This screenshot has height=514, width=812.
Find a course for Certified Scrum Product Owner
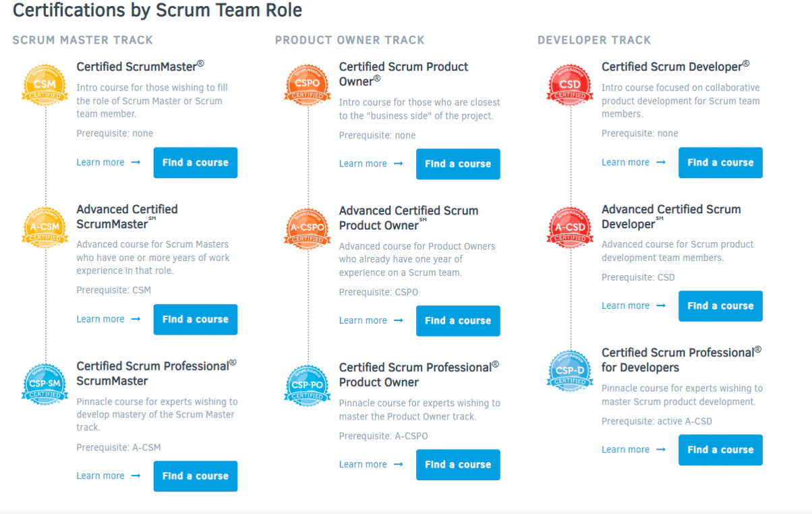click(x=458, y=164)
